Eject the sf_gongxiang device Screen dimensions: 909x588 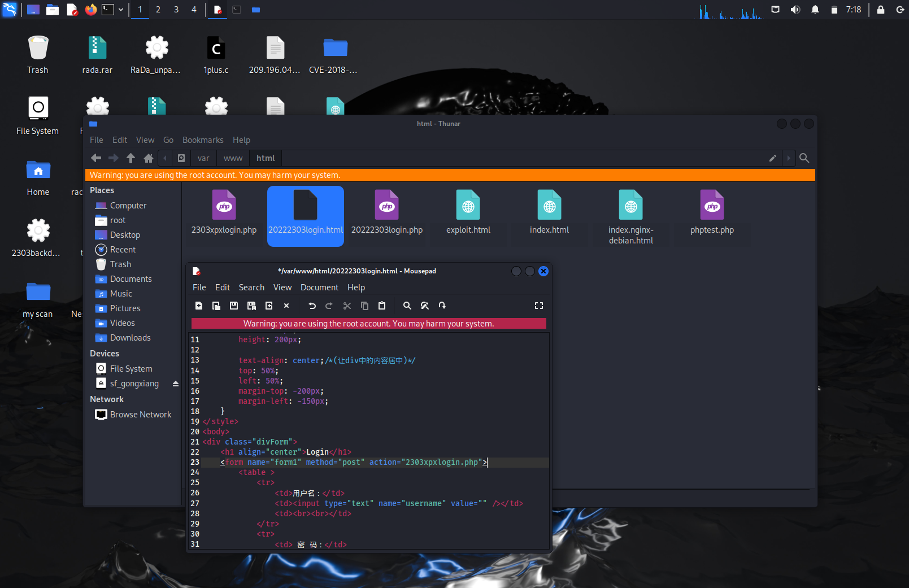[176, 384]
